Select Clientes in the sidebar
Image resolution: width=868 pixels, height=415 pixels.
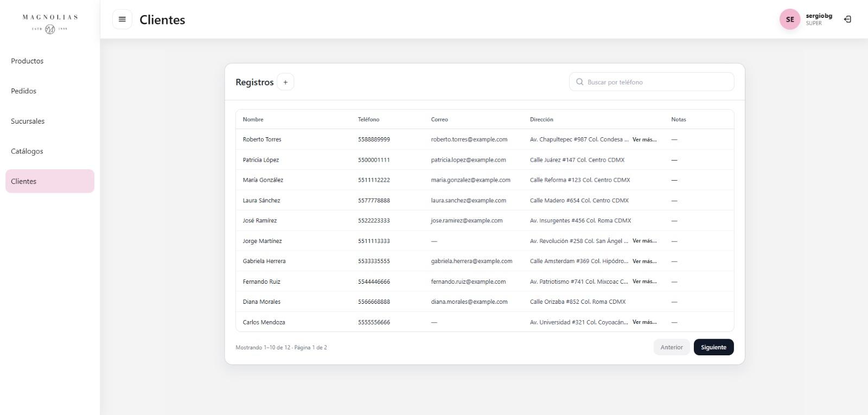50,181
